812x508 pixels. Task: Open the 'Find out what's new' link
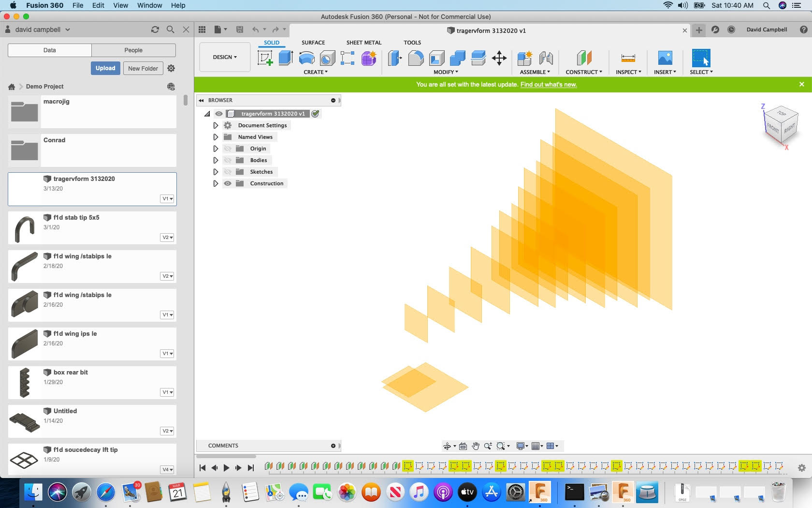click(x=548, y=84)
